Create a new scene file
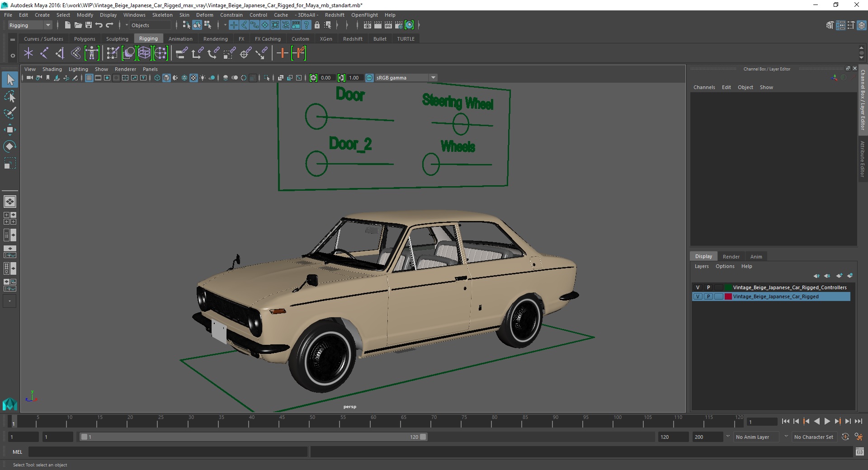Screen dimensions: 868x470 tap(67, 25)
